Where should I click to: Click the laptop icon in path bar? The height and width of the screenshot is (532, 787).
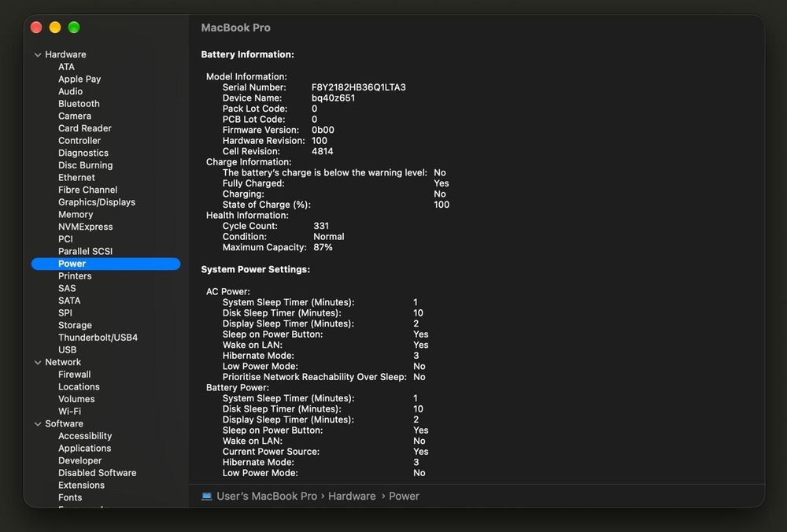click(206, 497)
